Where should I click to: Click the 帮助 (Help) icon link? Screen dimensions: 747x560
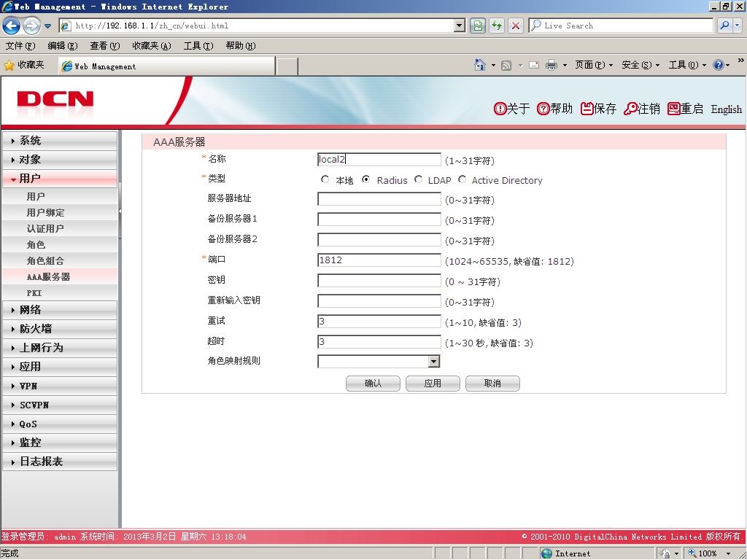pos(554,109)
